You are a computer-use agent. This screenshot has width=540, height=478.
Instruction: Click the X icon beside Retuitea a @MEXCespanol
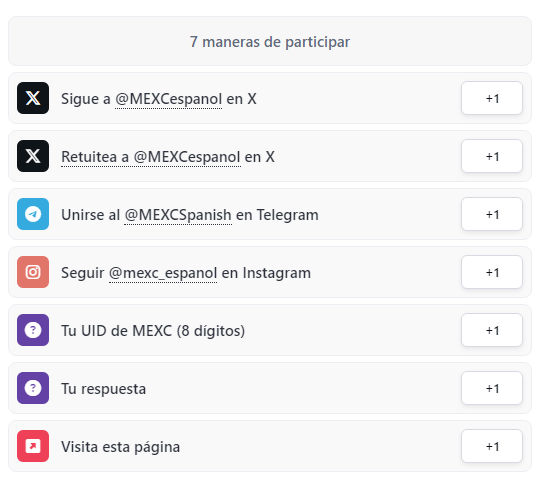[33, 156]
